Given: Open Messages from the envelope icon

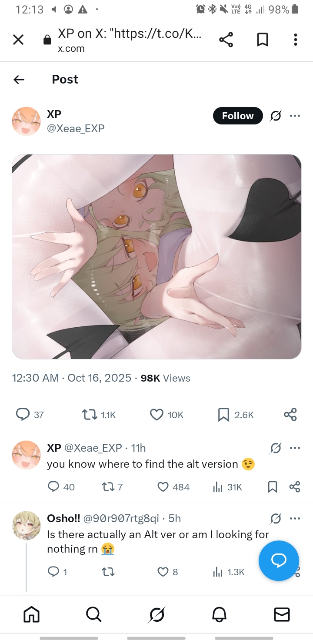Looking at the screenshot, I should [x=282, y=614].
